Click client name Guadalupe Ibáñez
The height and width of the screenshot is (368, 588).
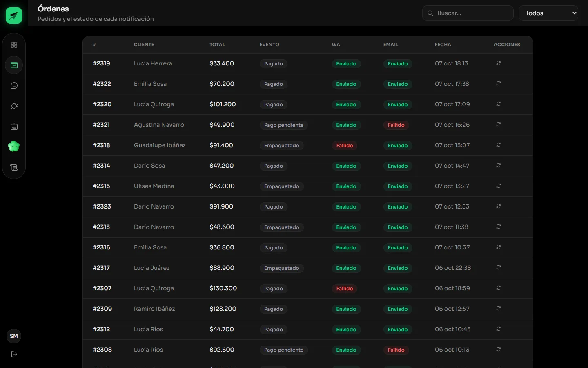(160, 145)
